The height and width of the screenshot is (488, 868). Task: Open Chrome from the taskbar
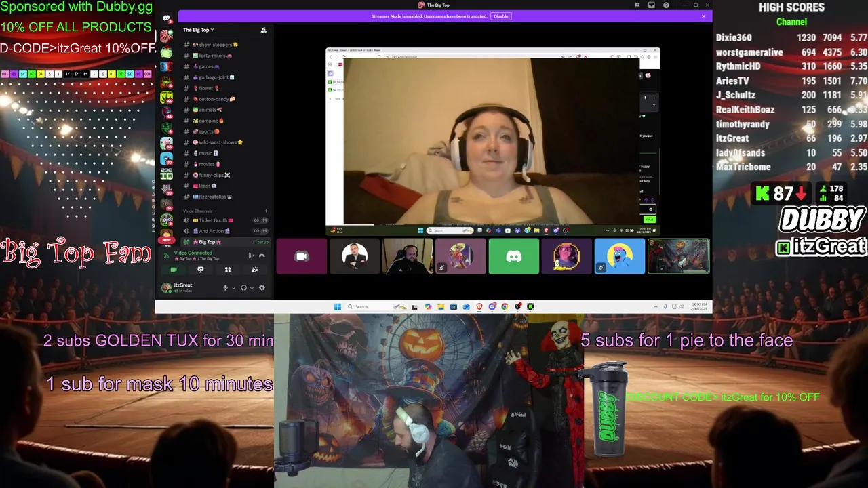click(505, 306)
